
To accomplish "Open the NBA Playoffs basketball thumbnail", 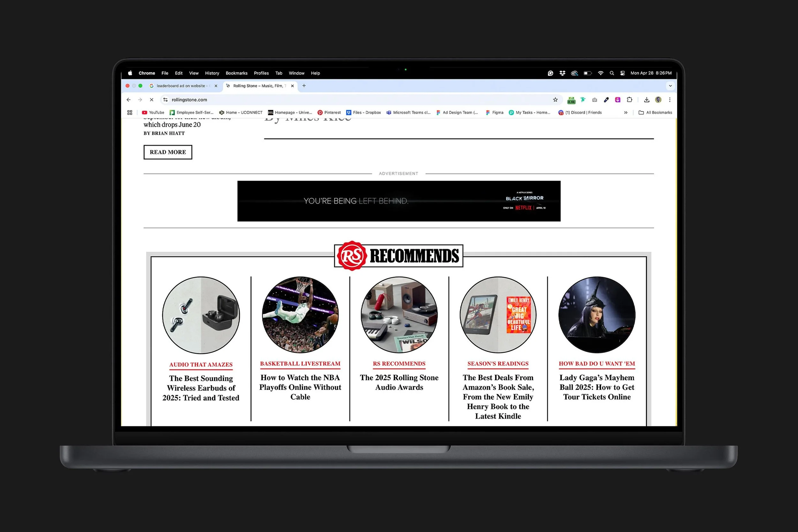I will [300, 315].
